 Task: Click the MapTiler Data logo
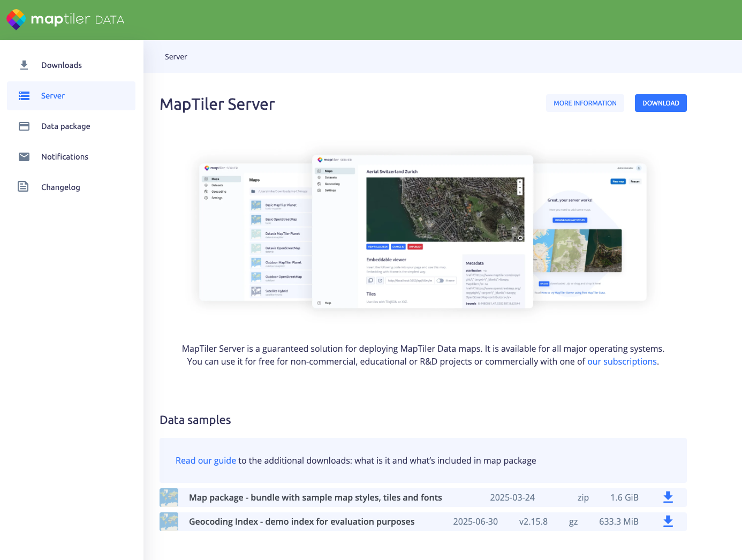pyautogui.click(x=65, y=20)
